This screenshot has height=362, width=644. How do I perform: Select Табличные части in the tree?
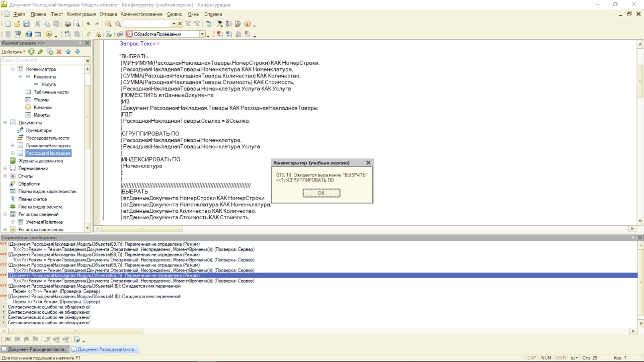tap(51, 92)
